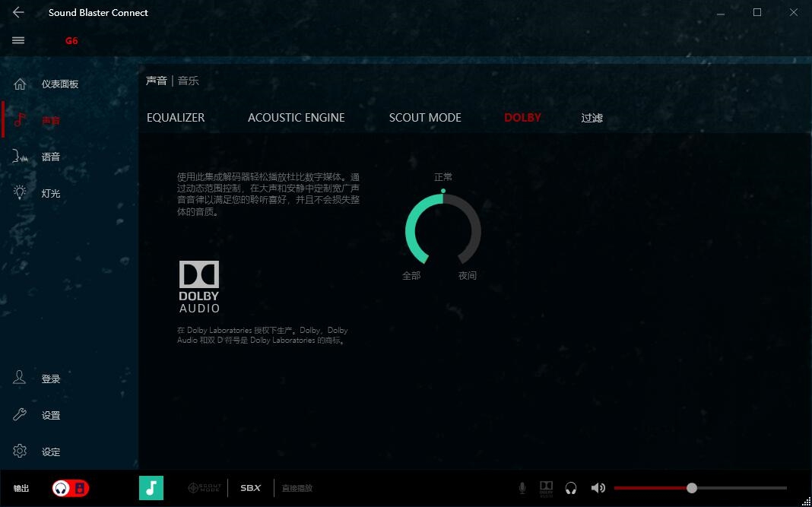
Task: Click the master volume slider knob
Action: tap(692, 488)
